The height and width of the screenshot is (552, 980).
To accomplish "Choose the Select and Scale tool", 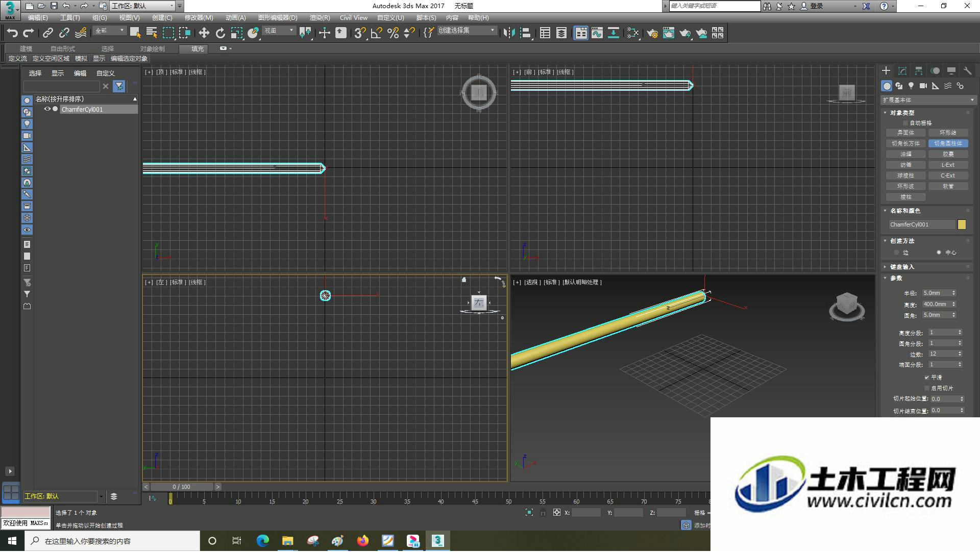I will 237,33.
